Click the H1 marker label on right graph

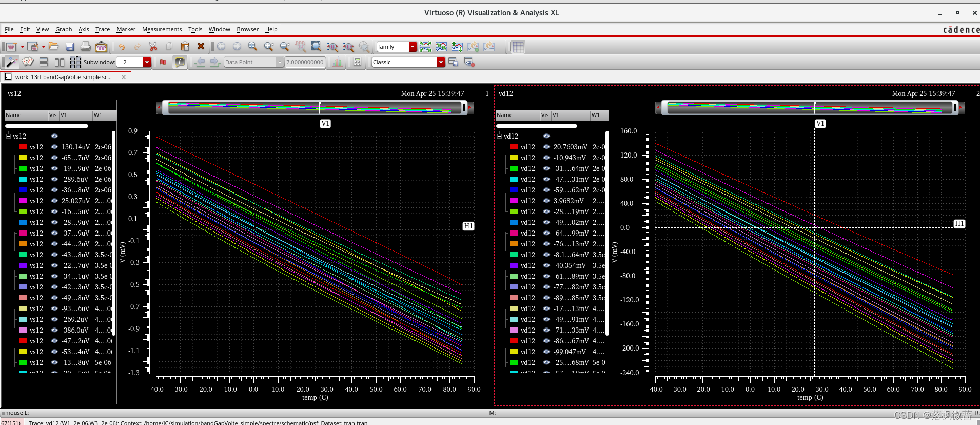(x=959, y=224)
